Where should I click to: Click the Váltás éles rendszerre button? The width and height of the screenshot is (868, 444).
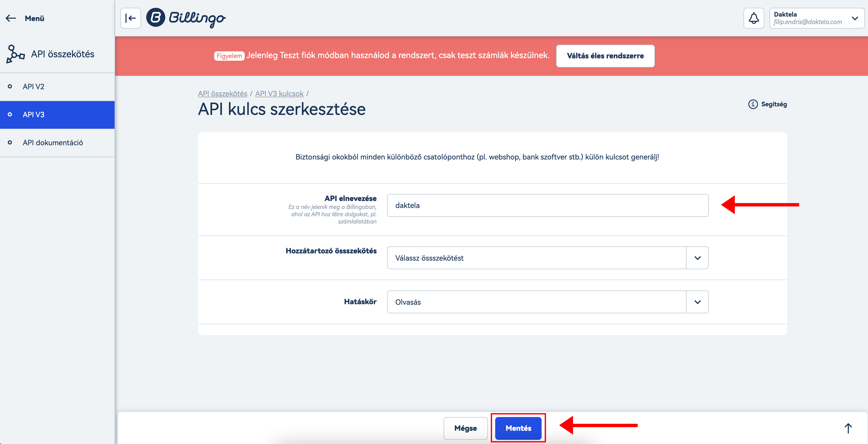(x=605, y=56)
